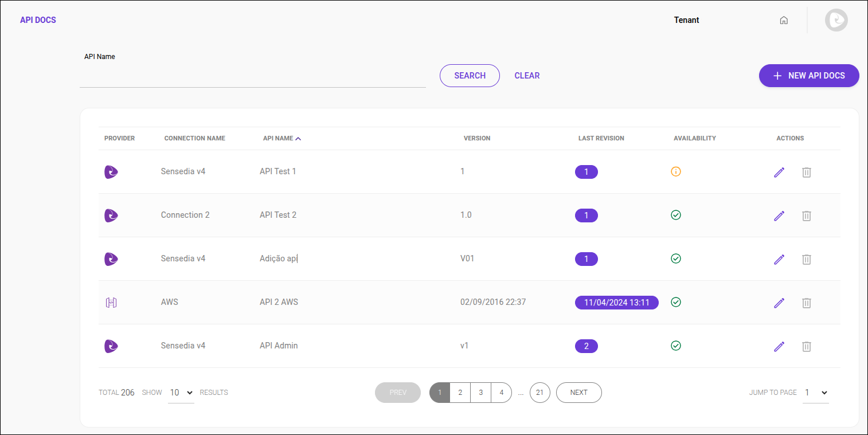
Task: Click the NEW API DOCS button
Action: tap(809, 75)
